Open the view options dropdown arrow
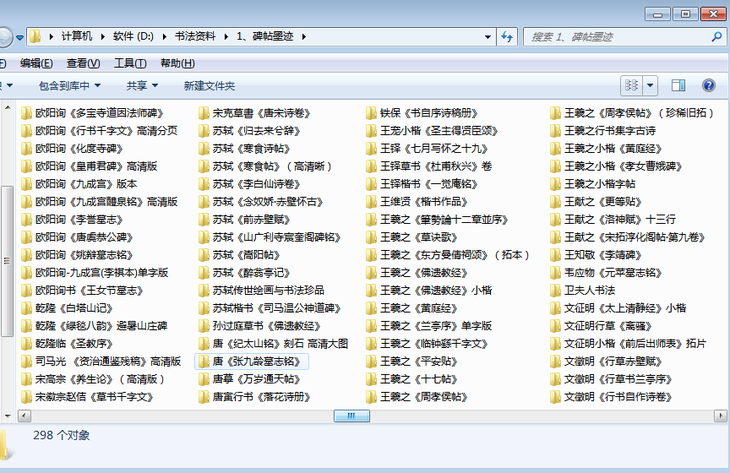 pyautogui.click(x=652, y=86)
